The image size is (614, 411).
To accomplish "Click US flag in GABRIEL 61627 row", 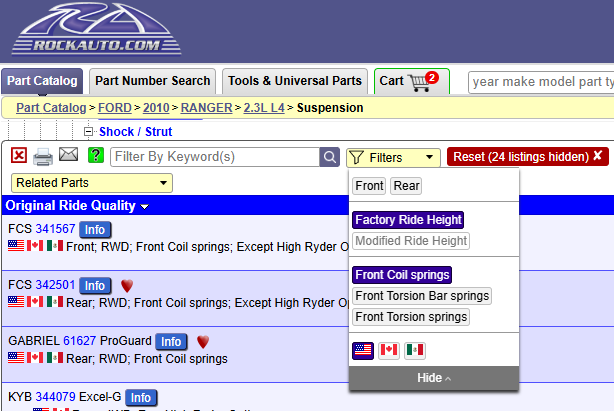I will coord(16,358).
